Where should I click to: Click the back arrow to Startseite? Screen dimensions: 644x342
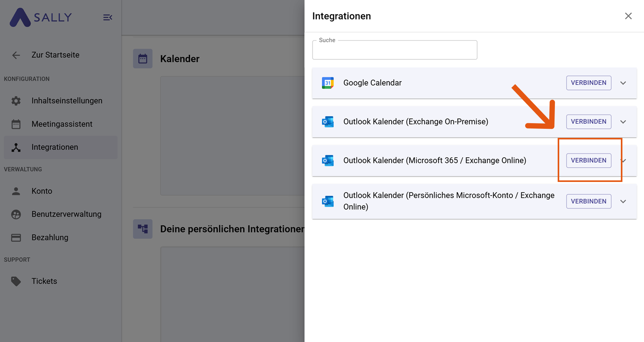point(16,55)
